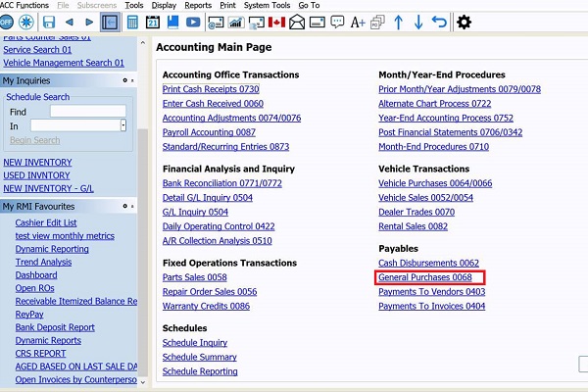Viewport: 588px width, 392px height.
Task: Collapse the My Inquiries panel
Action: tap(131, 80)
